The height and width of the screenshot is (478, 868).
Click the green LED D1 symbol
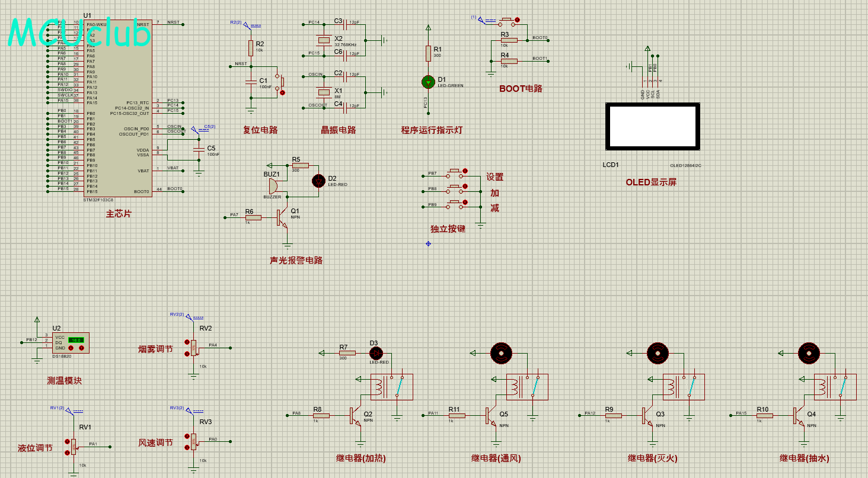428,81
